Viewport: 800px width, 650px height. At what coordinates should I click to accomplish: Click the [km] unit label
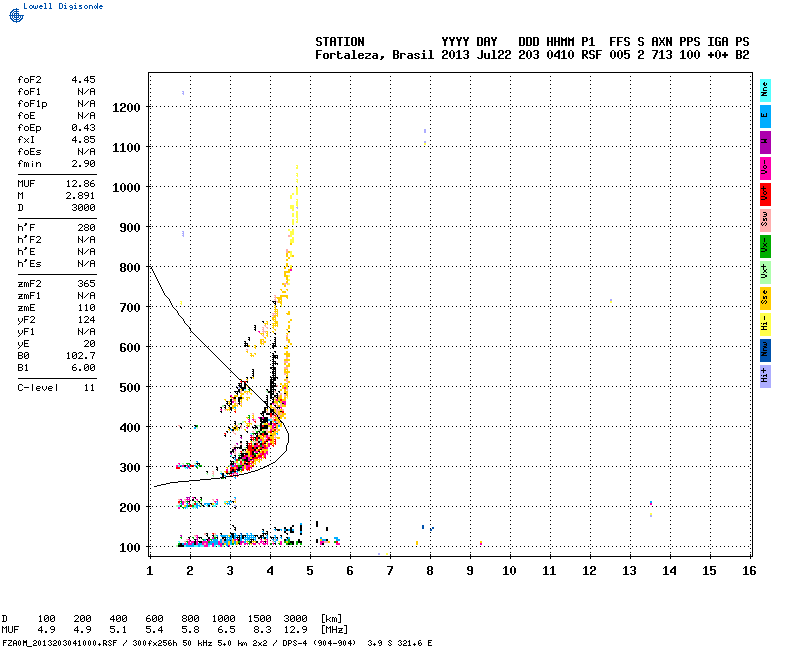click(331, 619)
